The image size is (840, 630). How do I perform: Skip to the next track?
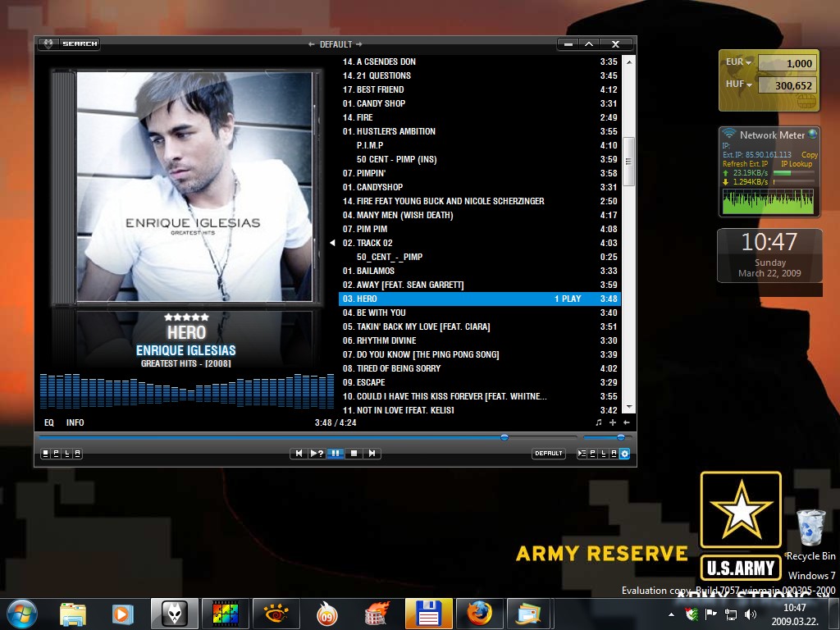[372, 453]
